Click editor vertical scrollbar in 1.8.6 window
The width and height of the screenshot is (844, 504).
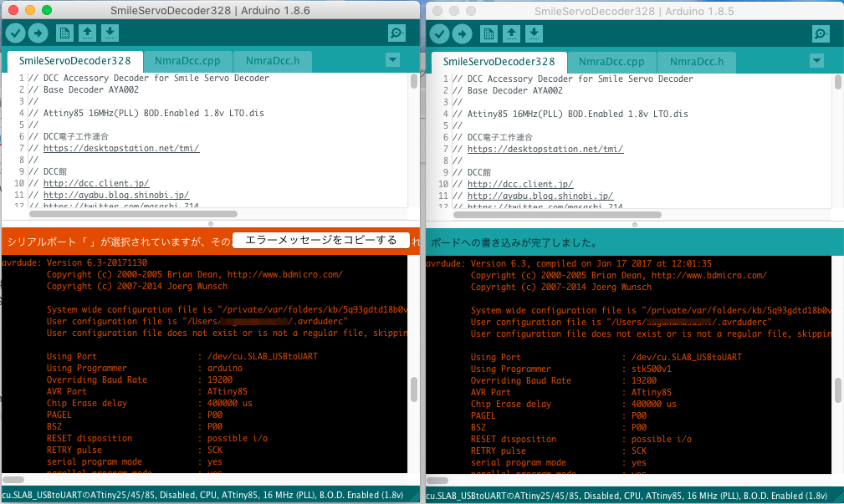pyautogui.click(x=414, y=81)
